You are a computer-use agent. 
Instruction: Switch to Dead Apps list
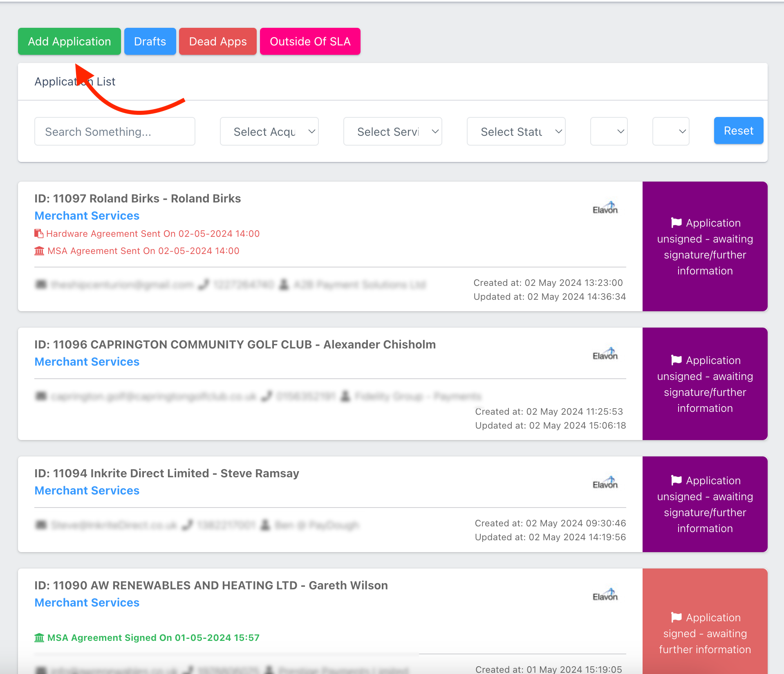coord(218,41)
